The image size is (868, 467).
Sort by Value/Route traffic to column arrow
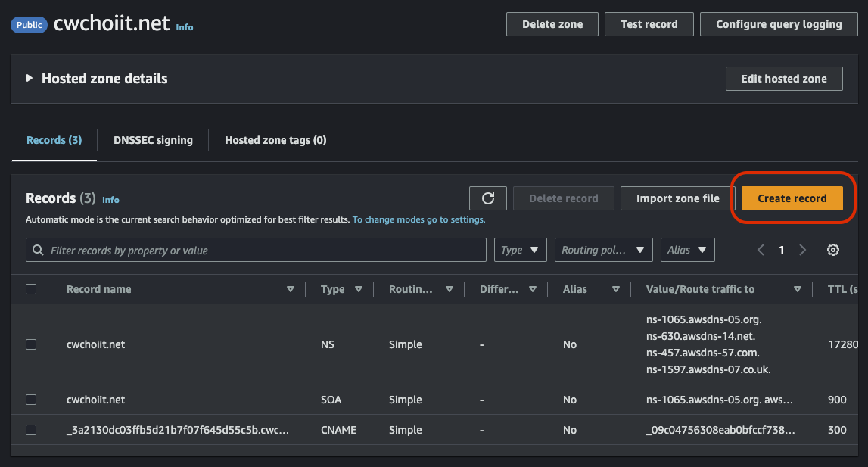click(797, 289)
